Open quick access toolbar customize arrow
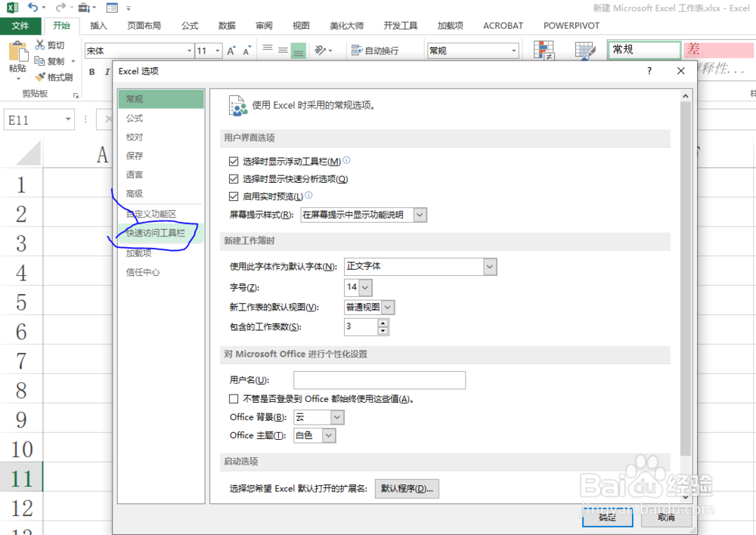This screenshot has height=535, width=756. tap(129, 8)
